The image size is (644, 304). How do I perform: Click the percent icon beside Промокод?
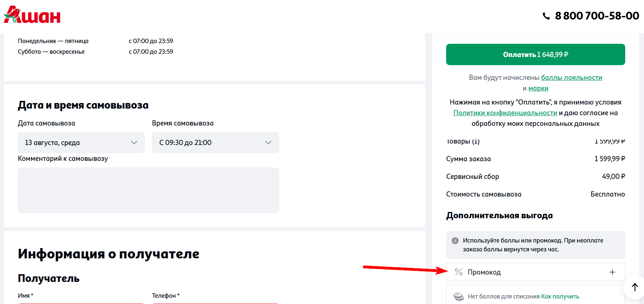tap(458, 272)
